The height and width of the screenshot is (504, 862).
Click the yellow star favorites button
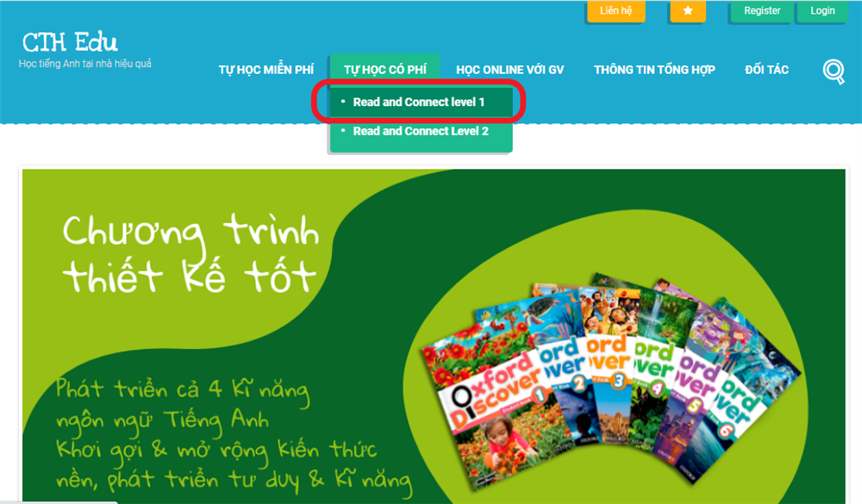coord(688,11)
